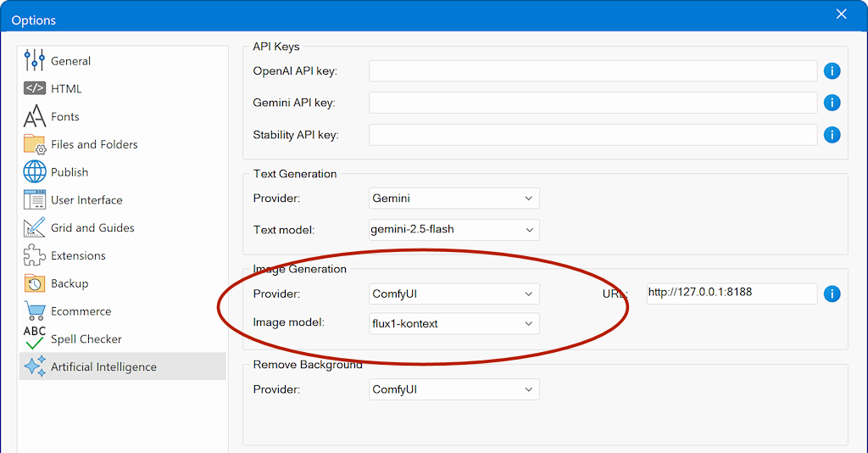The height and width of the screenshot is (453, 868).
Task: Click info icon next to Gemini API key
Action: coord(832,103)
